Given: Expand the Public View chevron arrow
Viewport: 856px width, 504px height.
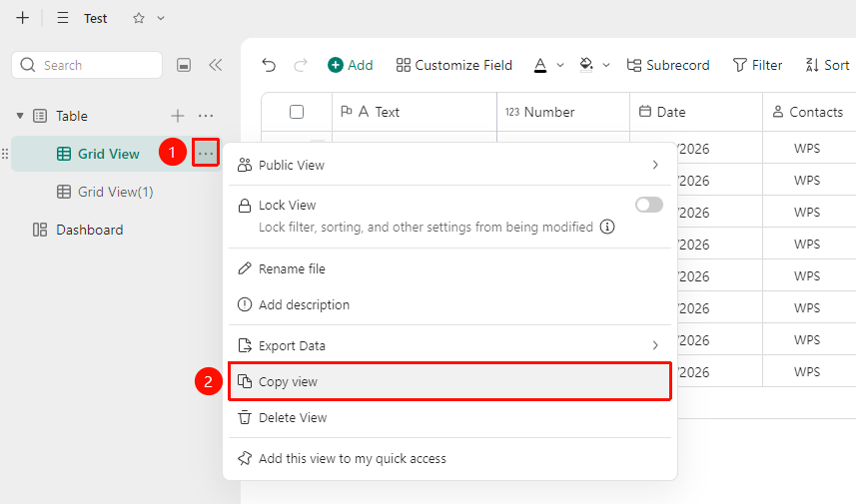Looking at the screenshot, I should tap(655, 165).
